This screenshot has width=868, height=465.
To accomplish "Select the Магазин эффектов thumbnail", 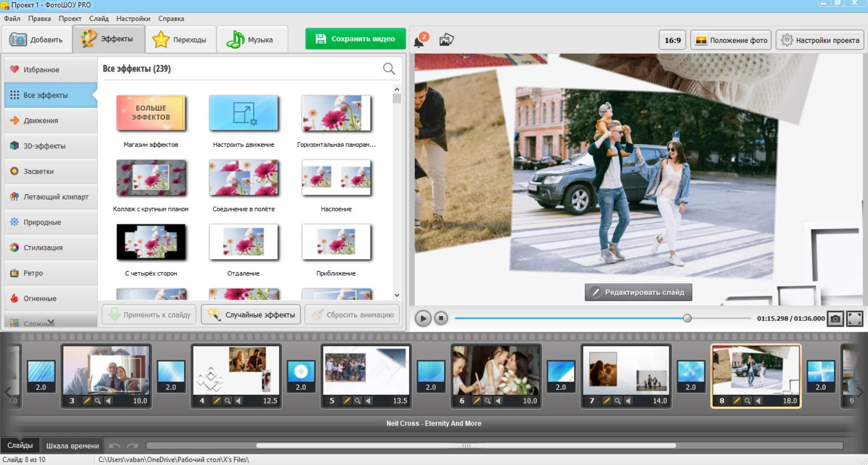I will tap(151, 113).
